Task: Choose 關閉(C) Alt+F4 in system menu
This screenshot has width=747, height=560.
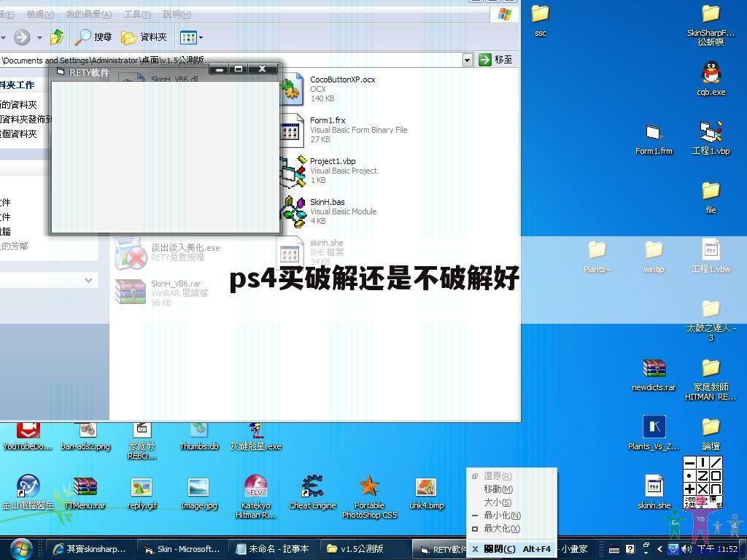Action: 511,549
